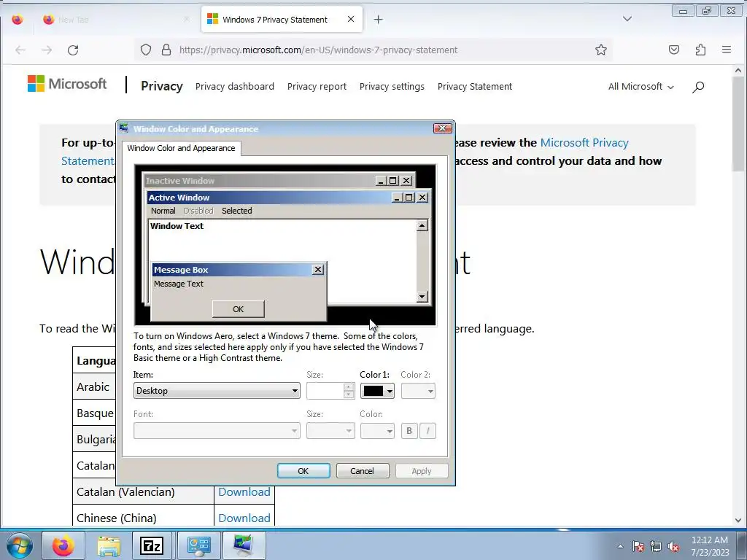The image size is (747, 560).
Task: Open the Font color dropdown
Action: coord(377,431)
